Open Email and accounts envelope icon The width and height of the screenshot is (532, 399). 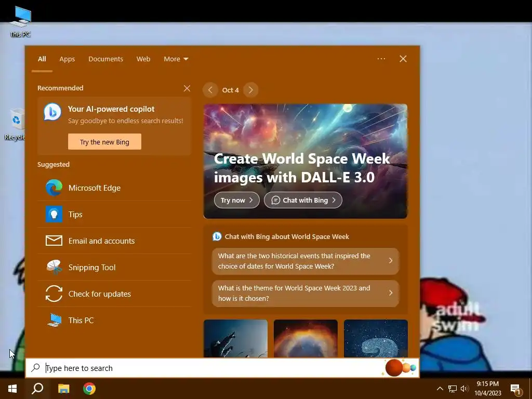54,241
